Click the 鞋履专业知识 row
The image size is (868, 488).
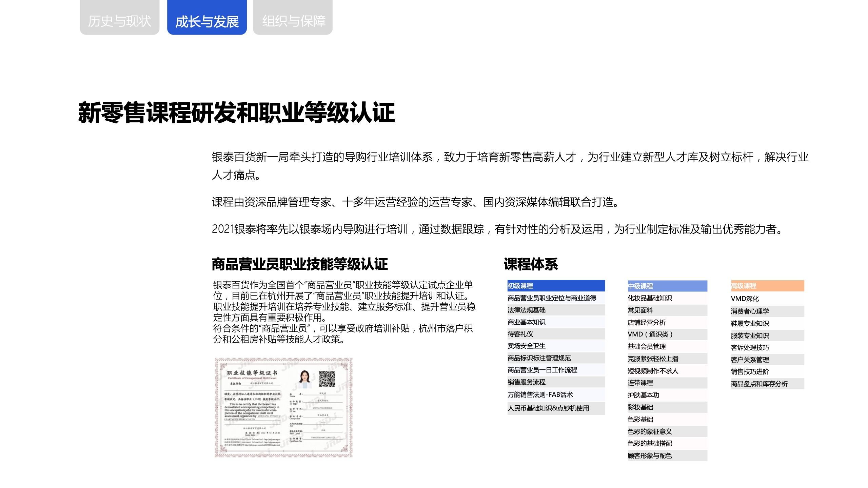[x=767, y=323]
